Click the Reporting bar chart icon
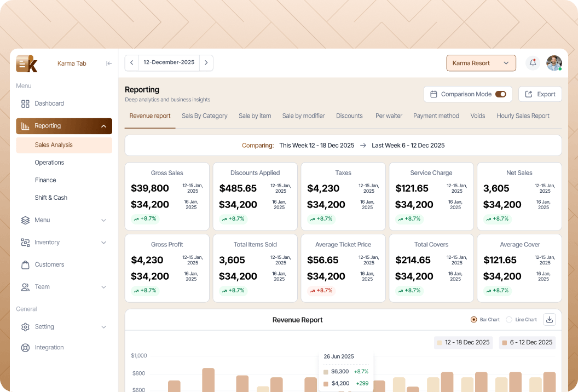This screenshot has width=578, height=392. click(25, 126)
